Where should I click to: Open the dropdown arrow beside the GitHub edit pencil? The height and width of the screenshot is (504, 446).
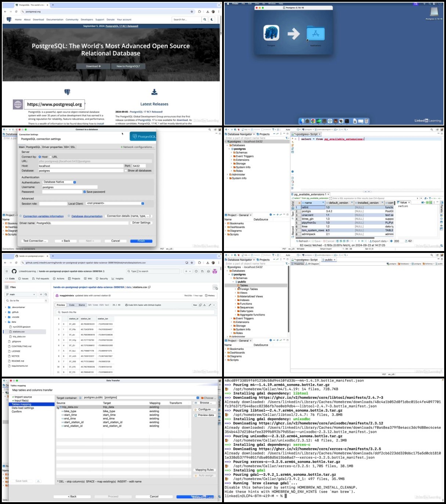tap(214, 305)
